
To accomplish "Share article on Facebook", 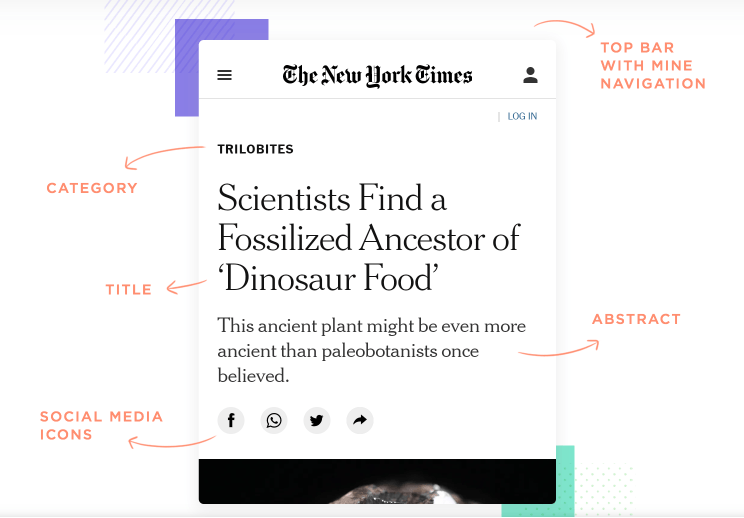I will coord(231,420).
